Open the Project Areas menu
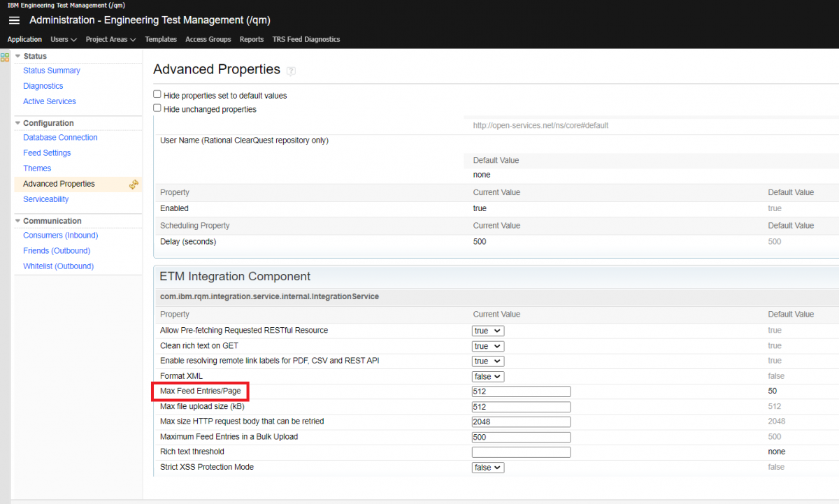 [x=110, y=40]
